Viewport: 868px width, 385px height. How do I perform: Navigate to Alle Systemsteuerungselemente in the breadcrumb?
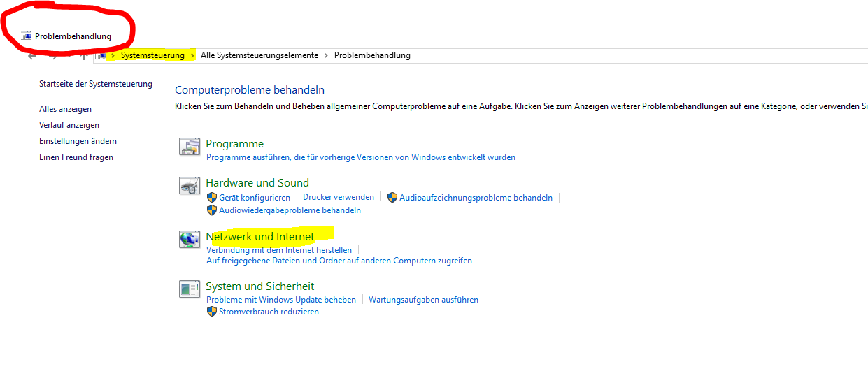[x=259, y=55]
